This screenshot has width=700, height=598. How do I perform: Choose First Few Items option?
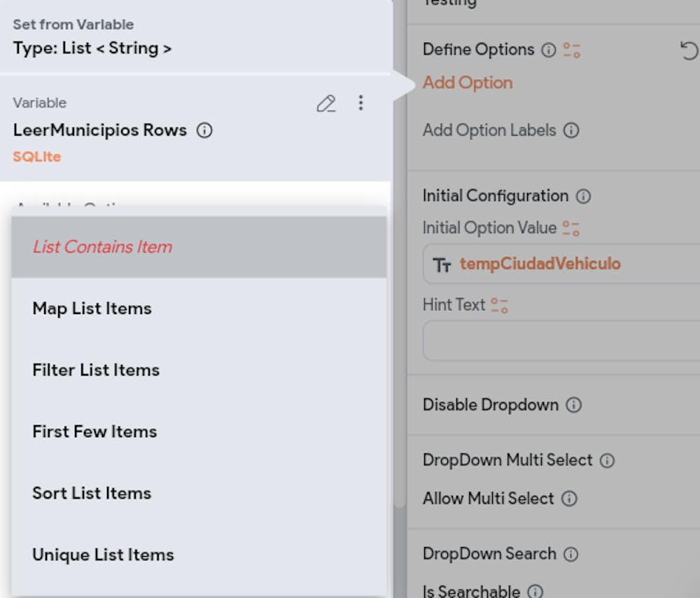[x=94, y=432]
